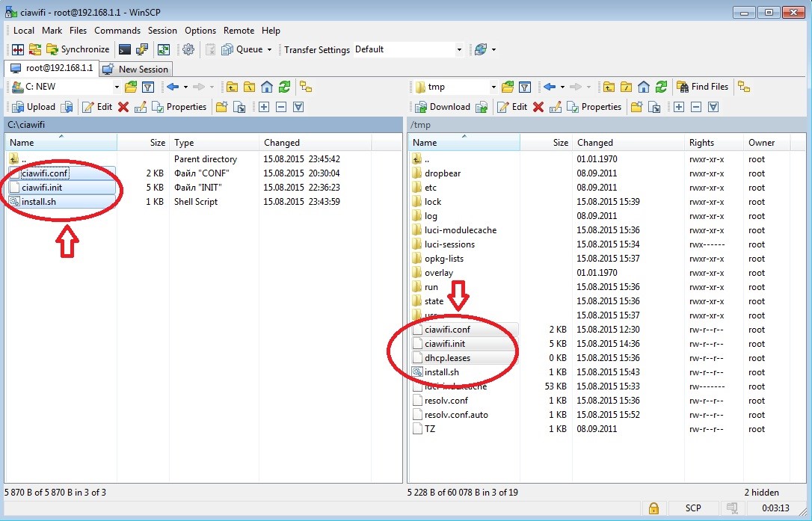The height and width of the screenshot is (521, 812).
Task: Refresh the remote panel
Action: click(661, 87)
